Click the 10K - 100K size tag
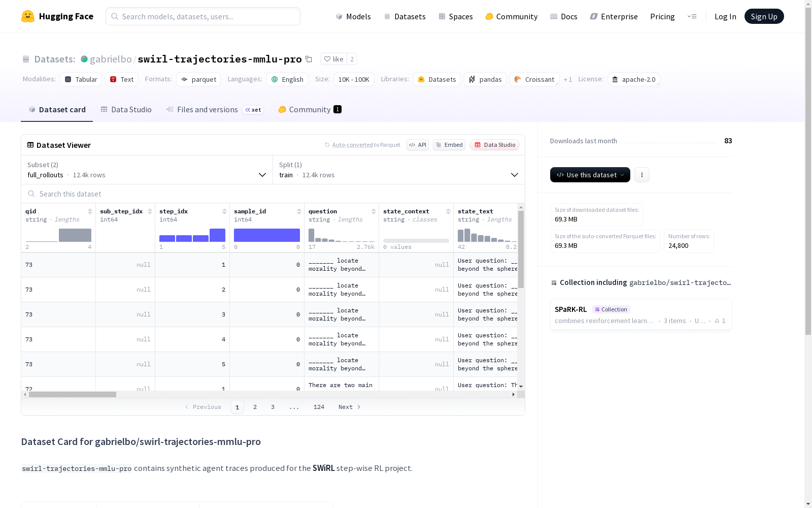Image resolution: width=812 pixels, height=508 pixels. pyautogui.click(x=354, y=79)
